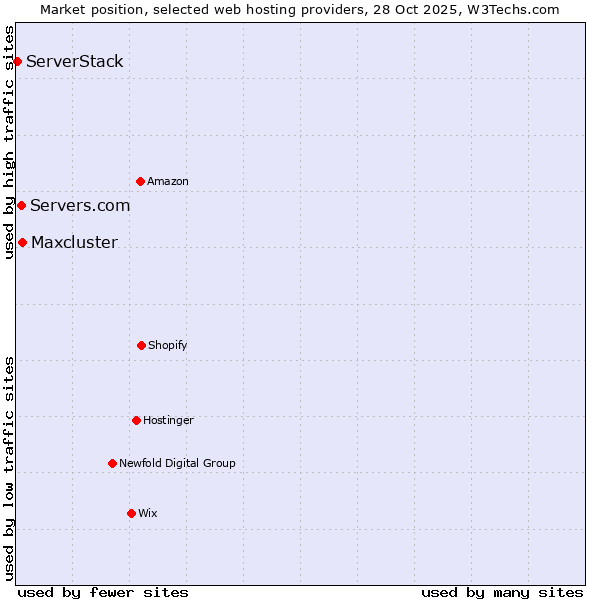Select the Wix data point marker
The width and height of the screenshot is (600, 600).
click(x=131, y=513)
